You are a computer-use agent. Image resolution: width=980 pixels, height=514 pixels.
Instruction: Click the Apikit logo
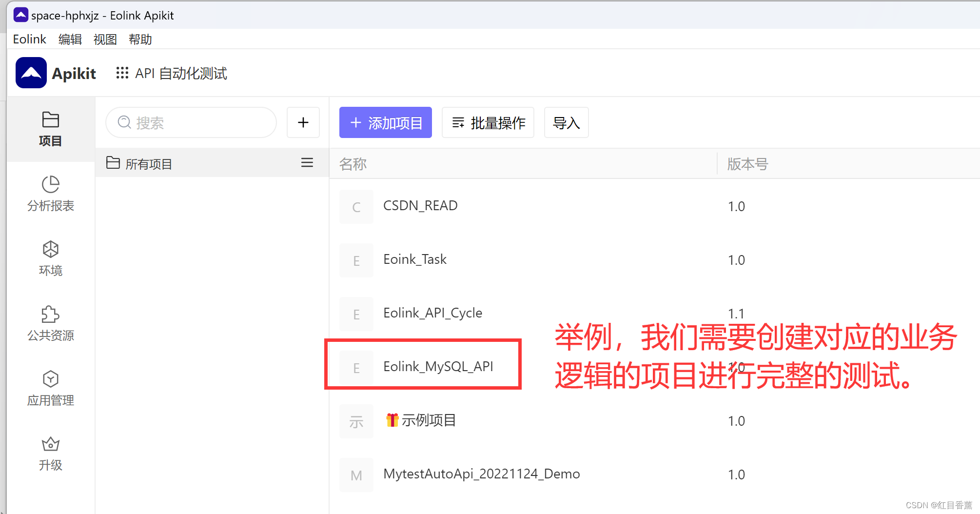point(31,73)
